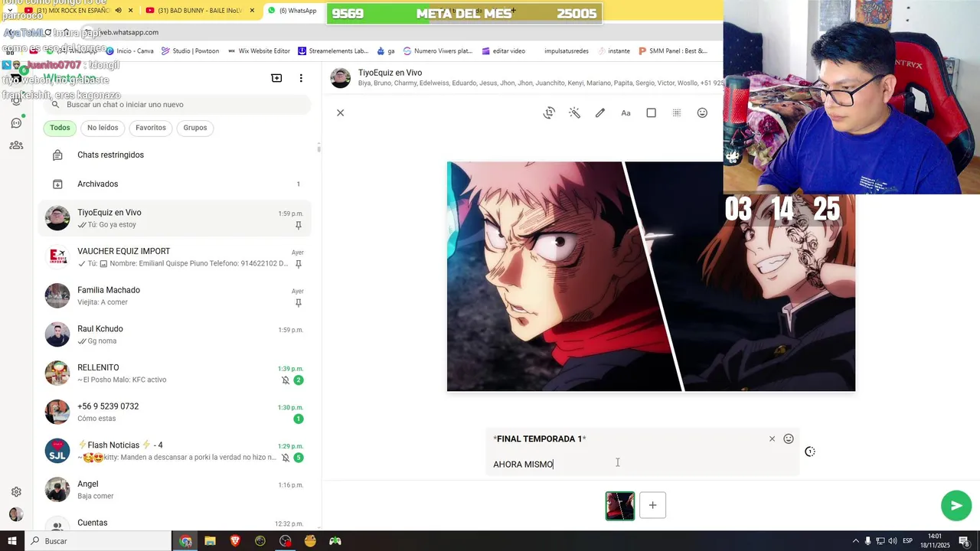Select the Aa text tool
Image resolution: width=980 pixels, height=551 pixels.
coord(626,112)
